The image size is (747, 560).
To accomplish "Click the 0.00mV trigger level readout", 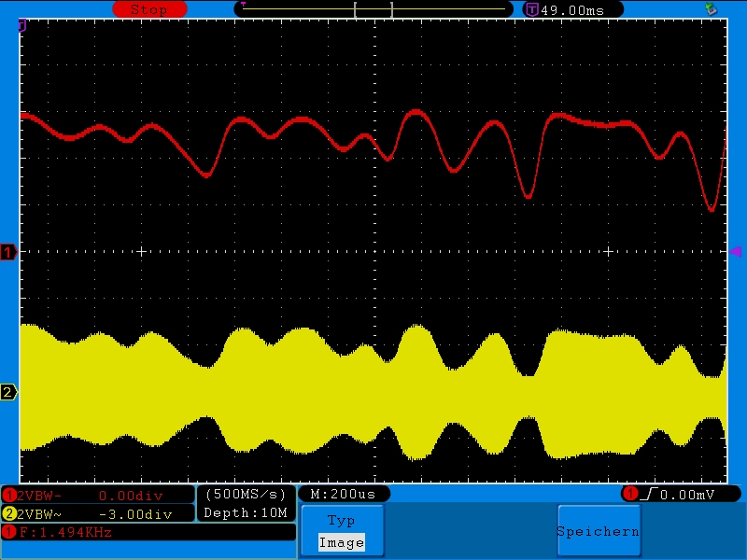I will click(687, 494).
